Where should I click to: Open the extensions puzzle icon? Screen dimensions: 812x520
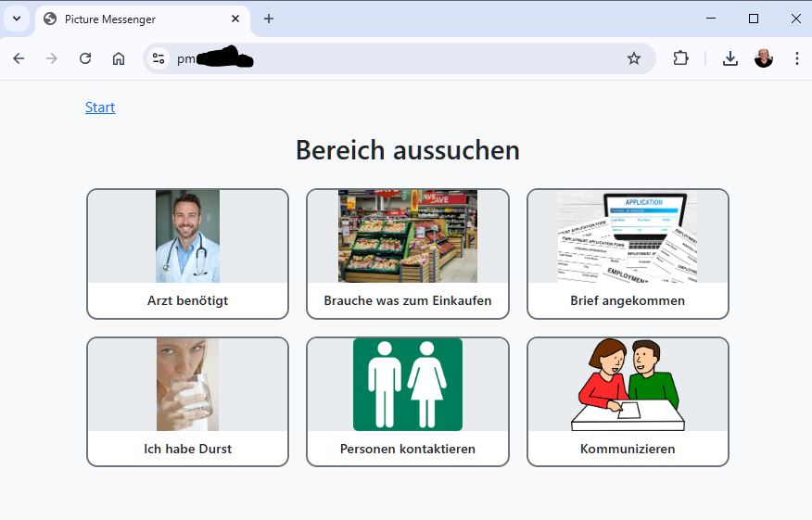click(x=680, y=58)
